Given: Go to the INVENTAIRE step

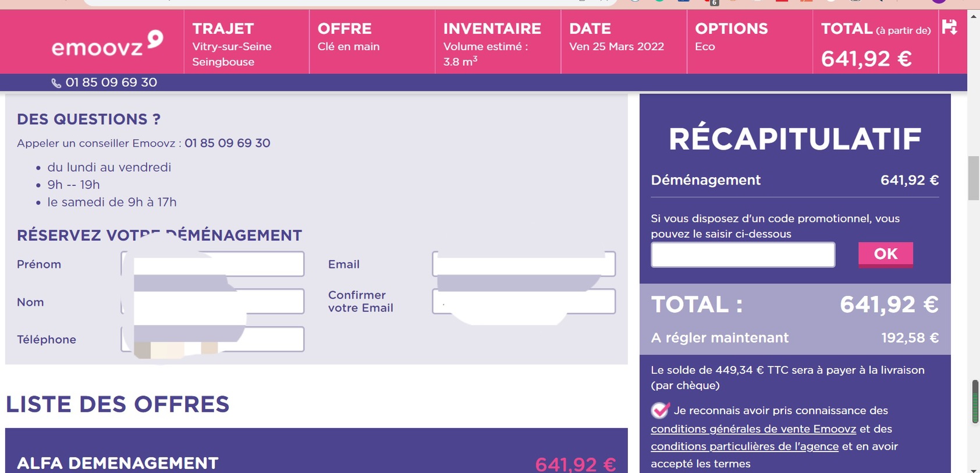Looking at the screenshot, I should pos(498,42).
